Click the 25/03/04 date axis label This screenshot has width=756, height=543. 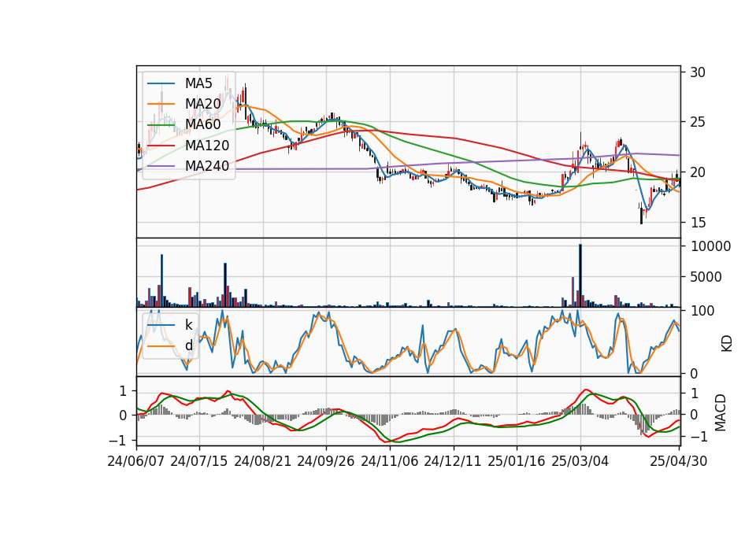pos(580,461)
